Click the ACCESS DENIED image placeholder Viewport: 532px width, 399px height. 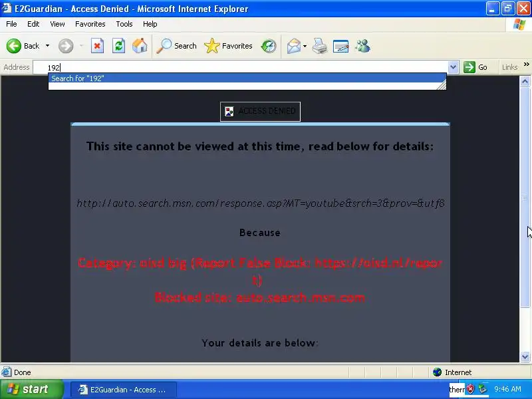pos(260,111)
